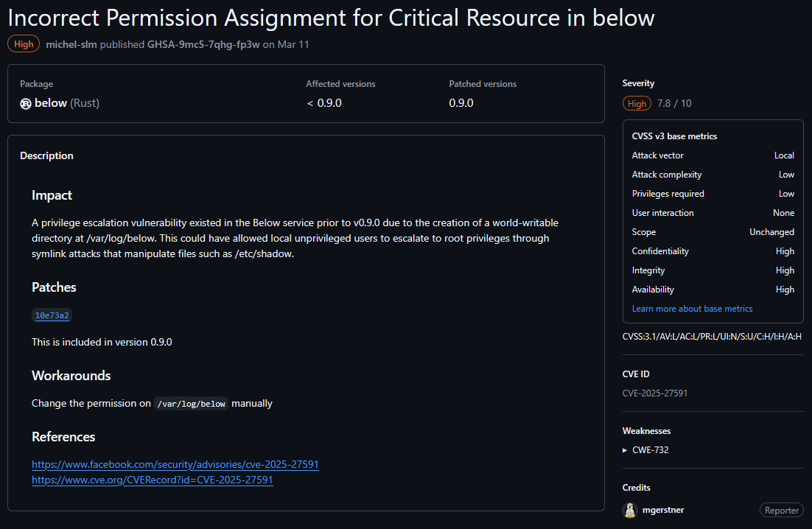Click the Attack vector metric row
812x529 pixels.
713,155
